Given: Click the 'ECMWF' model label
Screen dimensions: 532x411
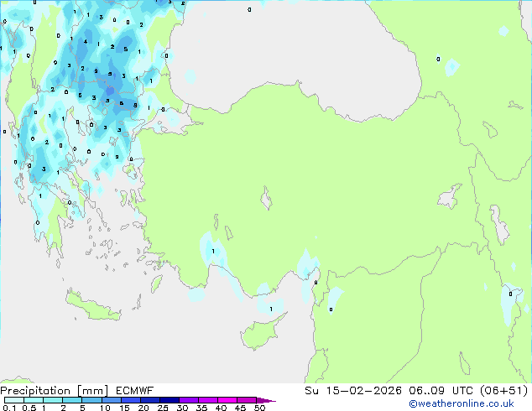Looking at the screenshot, I should (x=135, y=391).
